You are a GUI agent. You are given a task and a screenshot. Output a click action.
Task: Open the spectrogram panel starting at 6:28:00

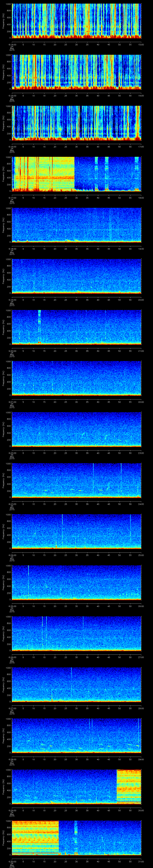click(77, 736)
